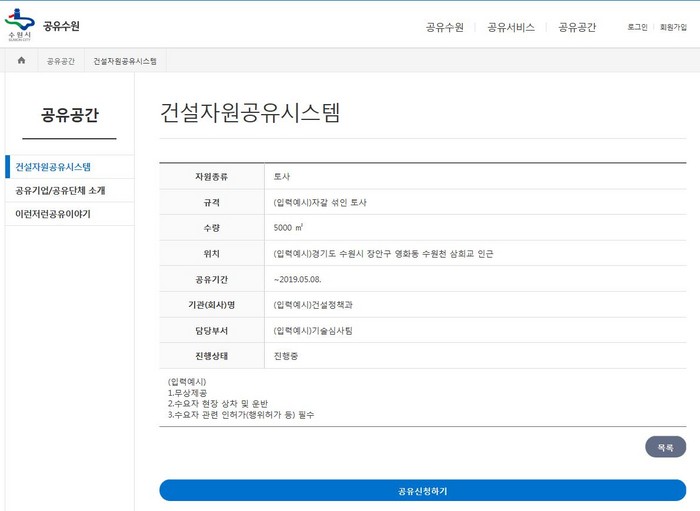Select 건설자원공유시스템 in the breadcrumb bar

[125, 61]
